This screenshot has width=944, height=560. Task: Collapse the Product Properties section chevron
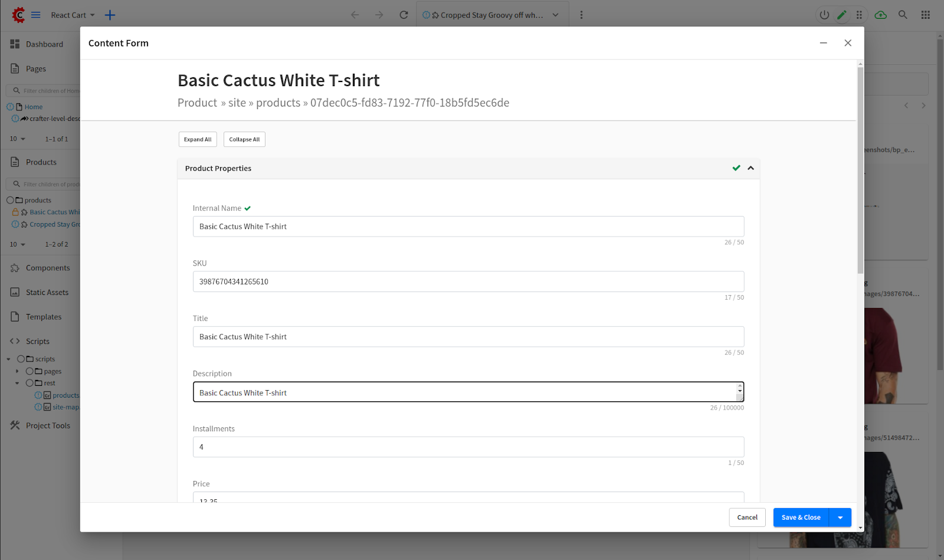[750, 168]
